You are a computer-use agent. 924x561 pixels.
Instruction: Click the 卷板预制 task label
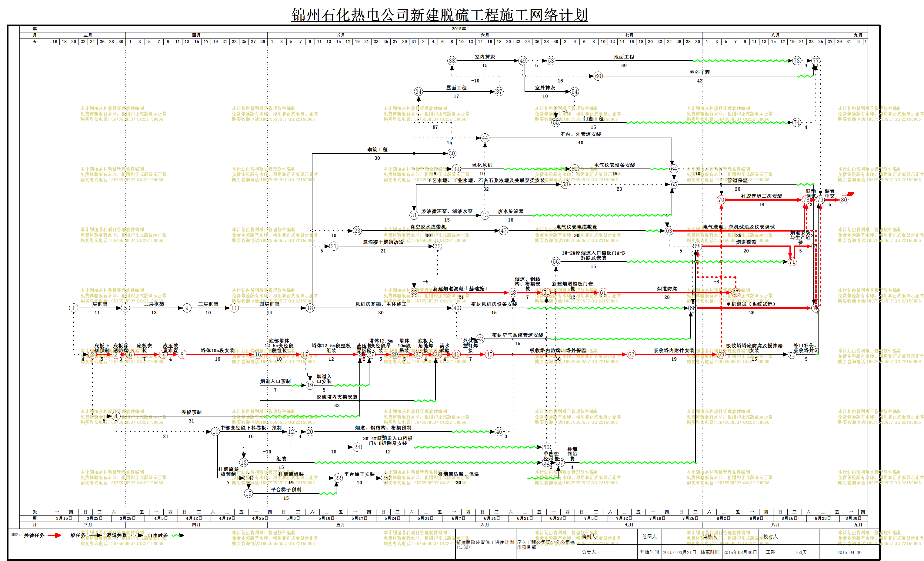click(191, 412)
